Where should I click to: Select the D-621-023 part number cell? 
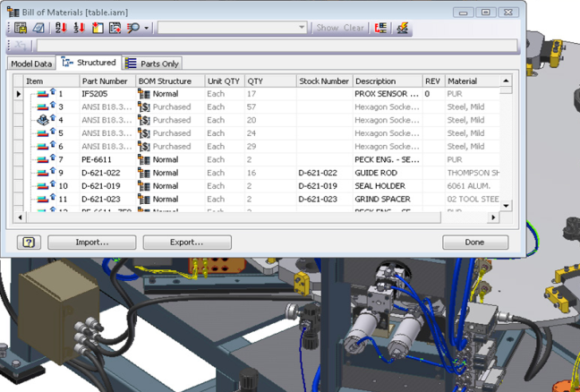click(x=107, y=200)
